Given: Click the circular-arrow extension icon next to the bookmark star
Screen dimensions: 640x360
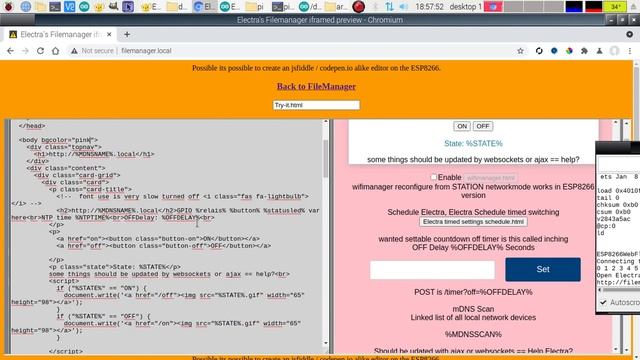Looking at the screenshot, I should point(539,51).
